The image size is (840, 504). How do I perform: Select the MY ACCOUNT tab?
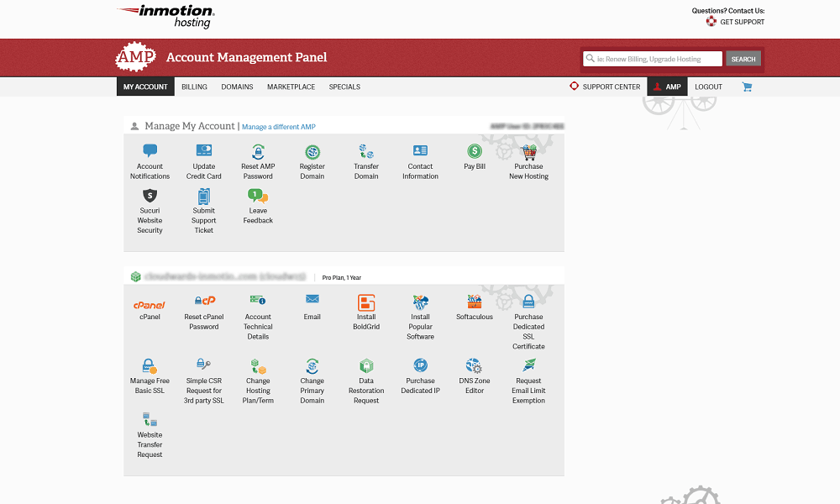145,87
